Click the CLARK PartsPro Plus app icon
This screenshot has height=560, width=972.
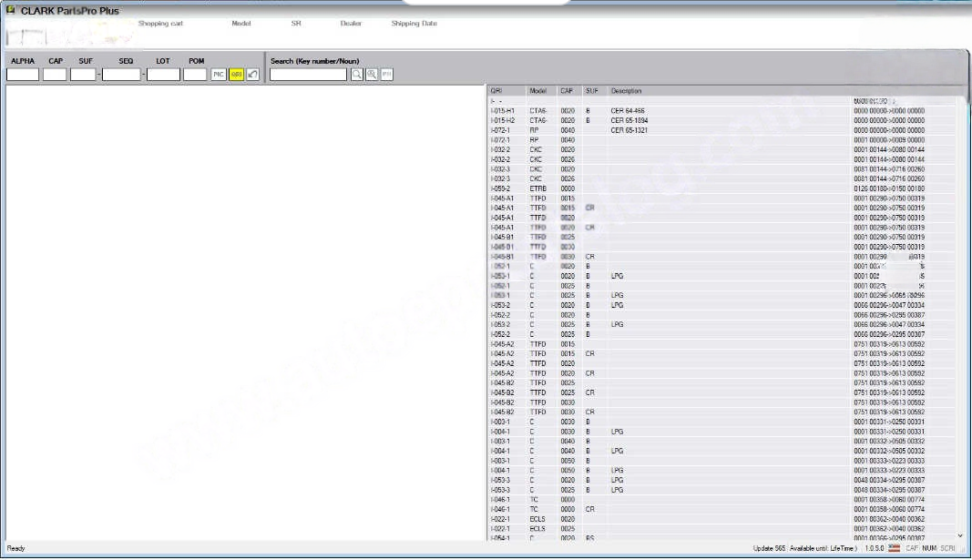pyautogui.click(x=11, y=10)
